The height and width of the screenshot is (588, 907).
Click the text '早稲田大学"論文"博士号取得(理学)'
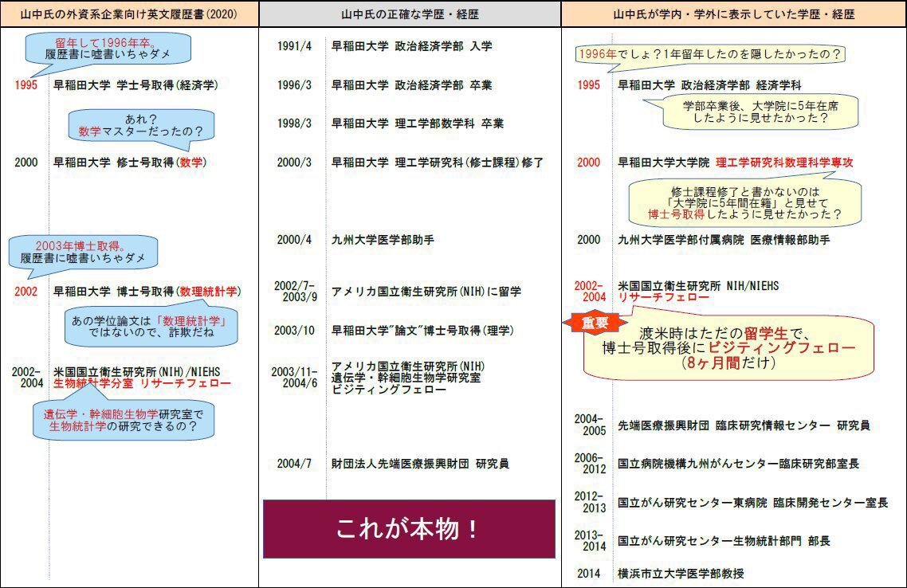pyautogui.click(x=423, y=331)
